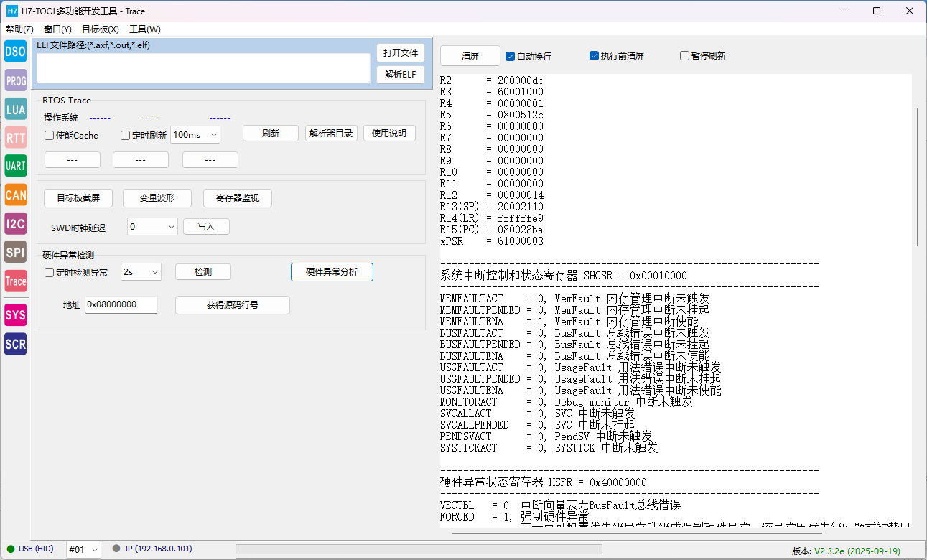The width and height of the screenshot is (927, 560).
Task: Open the RTT viewer module
Action: (16, 138)
